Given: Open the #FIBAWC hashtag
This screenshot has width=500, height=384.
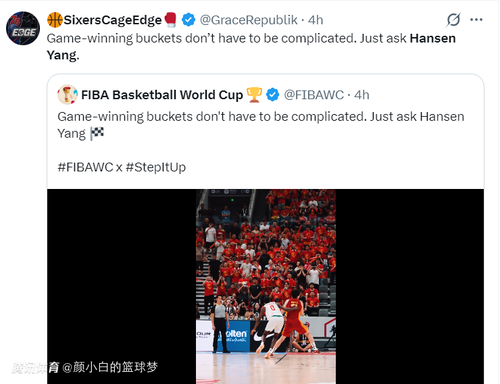Looking at the screenshot, I should [85, 167].
